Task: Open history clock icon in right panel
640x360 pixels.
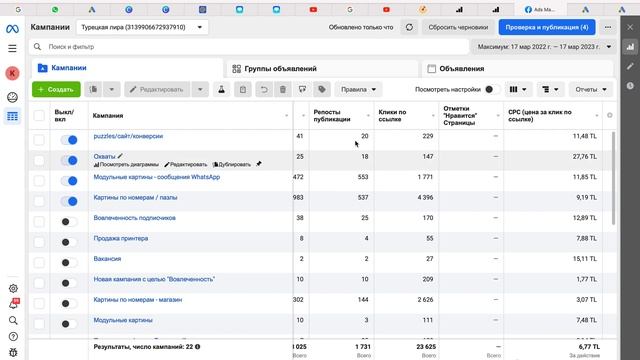Action: 630,86
